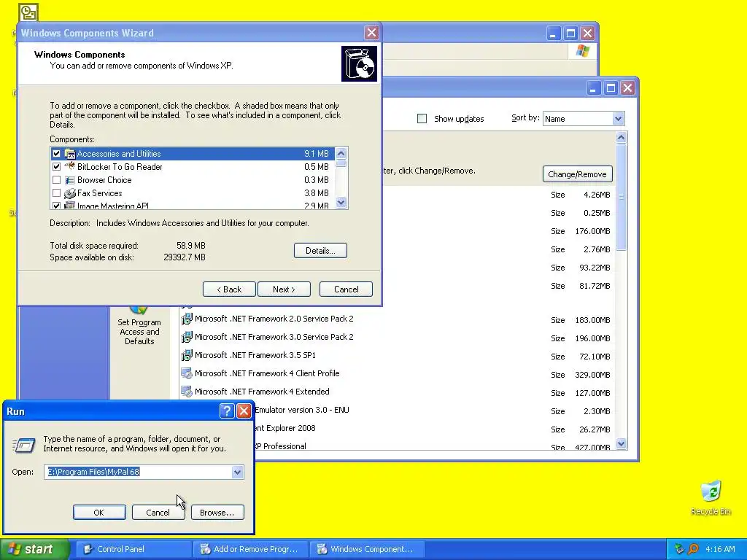
Task: Click the .NET Framework 2.0 Service Pack 2 icon
Action: [x=187, y=319]
